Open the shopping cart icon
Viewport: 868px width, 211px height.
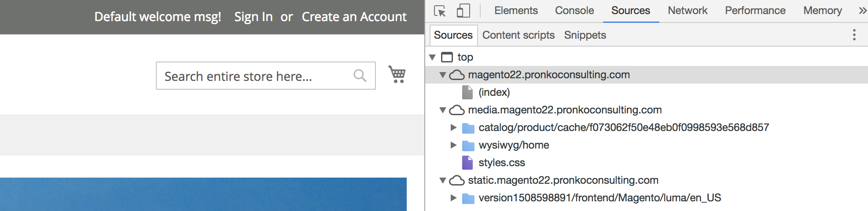(x=397, y=74)
